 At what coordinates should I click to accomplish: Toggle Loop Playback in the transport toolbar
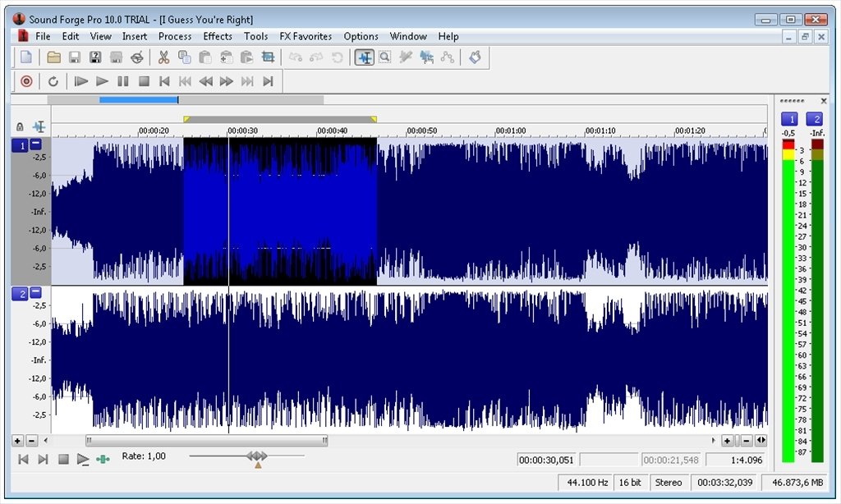tap(53, 81)
